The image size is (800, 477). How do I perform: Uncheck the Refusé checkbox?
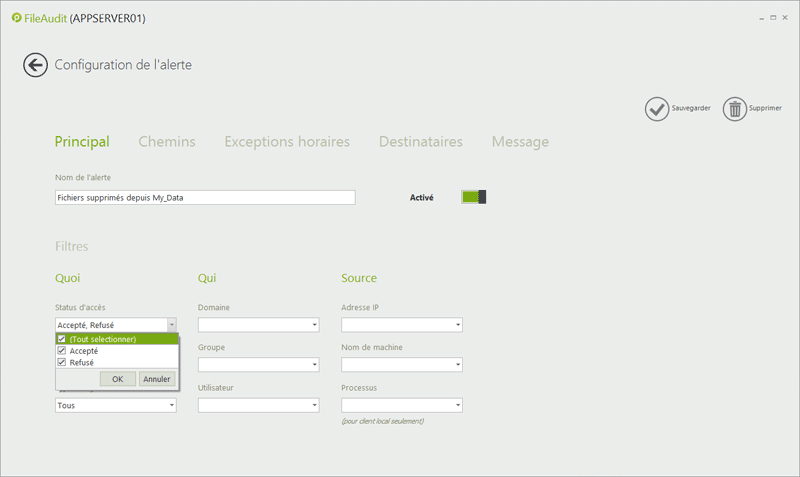tap(62, 362)
